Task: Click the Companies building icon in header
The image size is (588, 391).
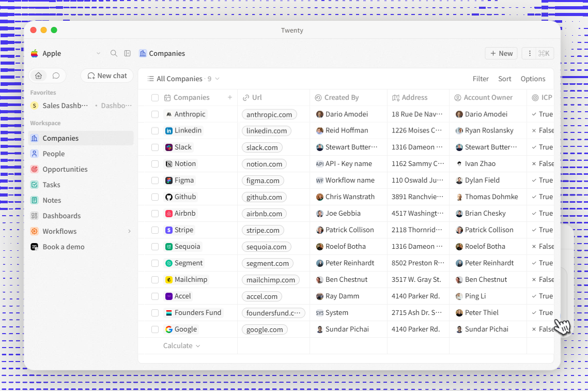Action: coord(143,53)
